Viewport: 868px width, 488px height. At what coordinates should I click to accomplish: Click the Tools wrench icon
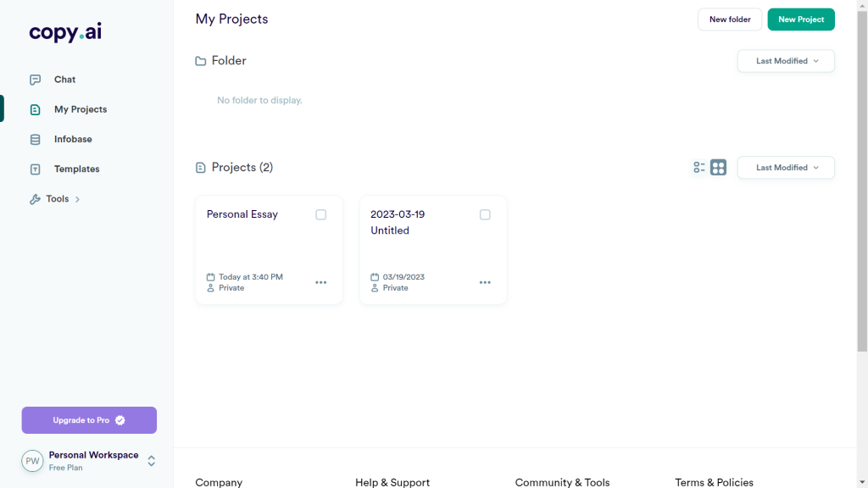(33, 198)
